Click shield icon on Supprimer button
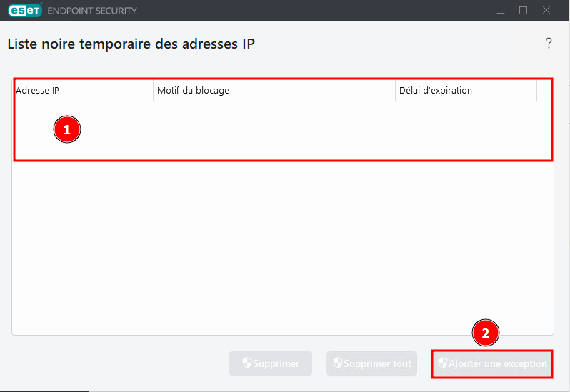 (247, 363)
